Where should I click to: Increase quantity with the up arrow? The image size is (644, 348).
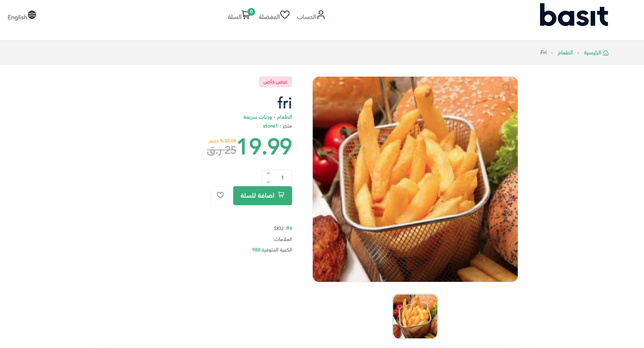[x=268, y=174]
